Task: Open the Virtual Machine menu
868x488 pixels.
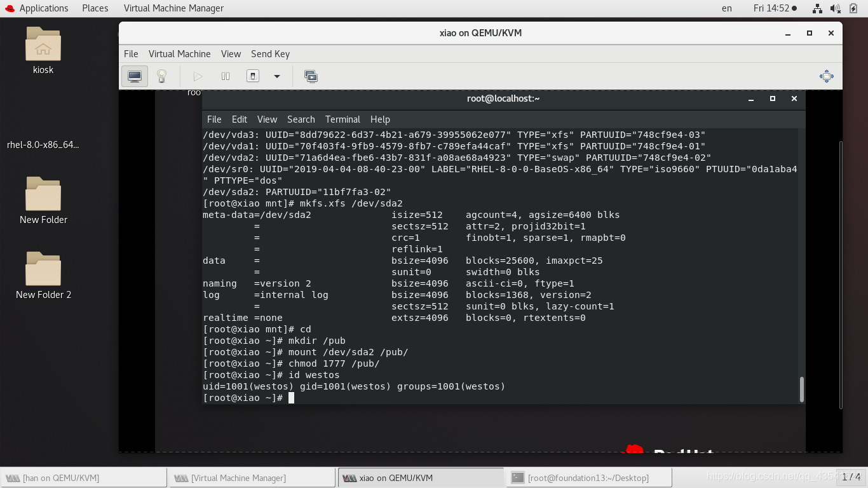Action: (x=179, y=54)
